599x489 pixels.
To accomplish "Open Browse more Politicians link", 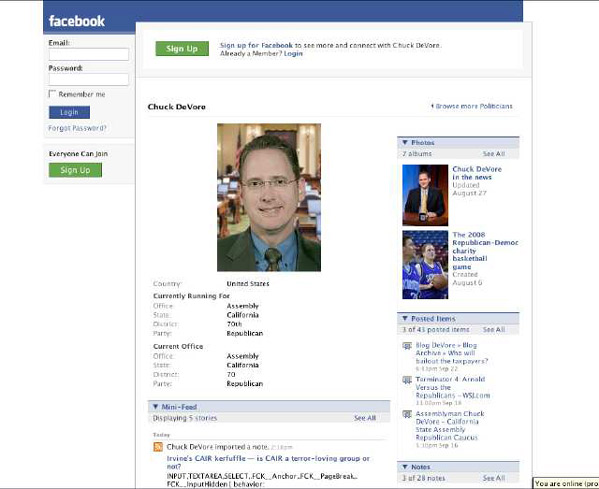I will [x=472, y=106].
